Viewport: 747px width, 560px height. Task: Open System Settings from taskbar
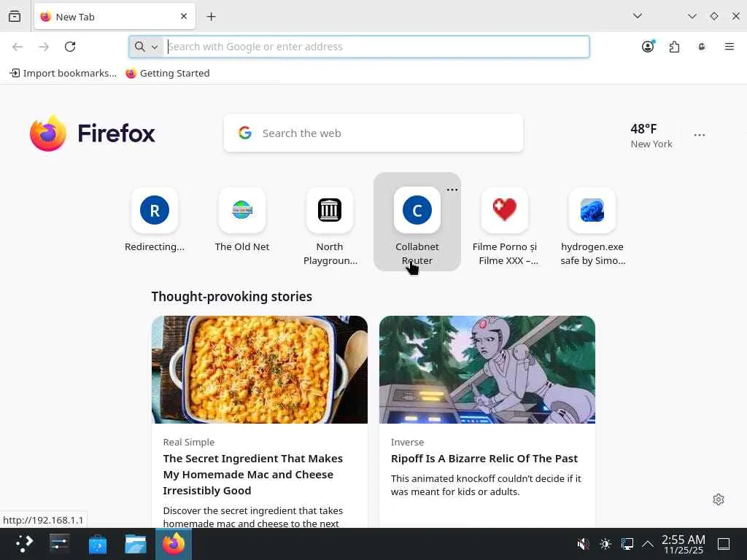pyautogui.click(x=60, y=544)
